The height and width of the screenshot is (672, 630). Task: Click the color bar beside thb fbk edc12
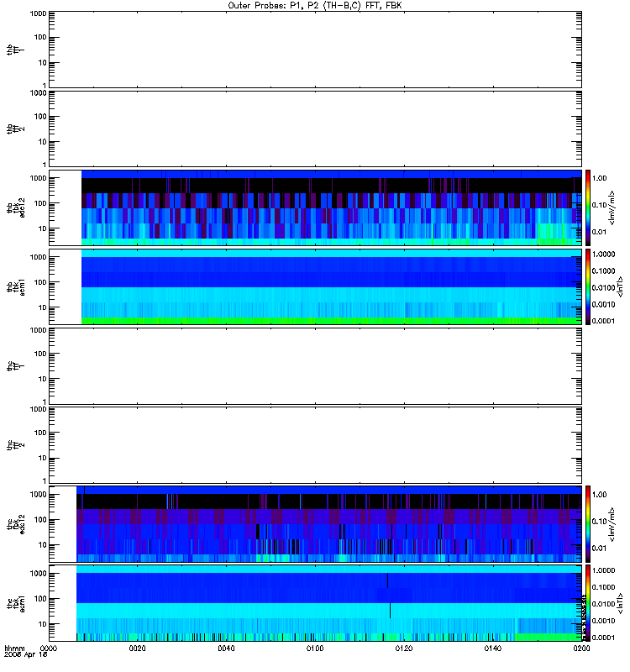point(588,207)
